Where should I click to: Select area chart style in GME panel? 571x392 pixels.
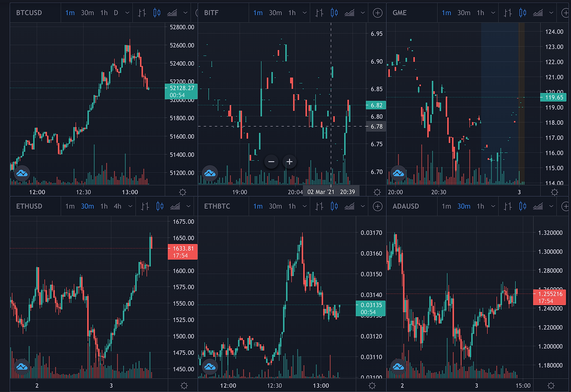coord(538,13)
